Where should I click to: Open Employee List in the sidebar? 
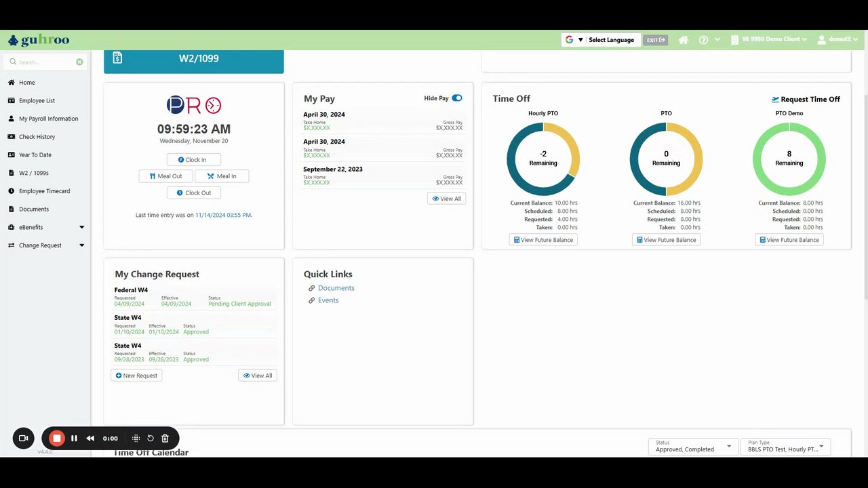(x=37, y=100)
